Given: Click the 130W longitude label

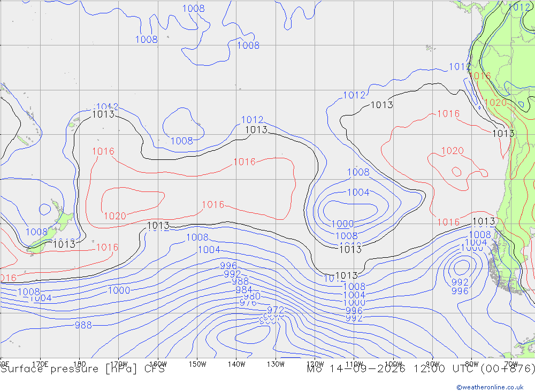Looking at the screenshot, I should 276,364.
